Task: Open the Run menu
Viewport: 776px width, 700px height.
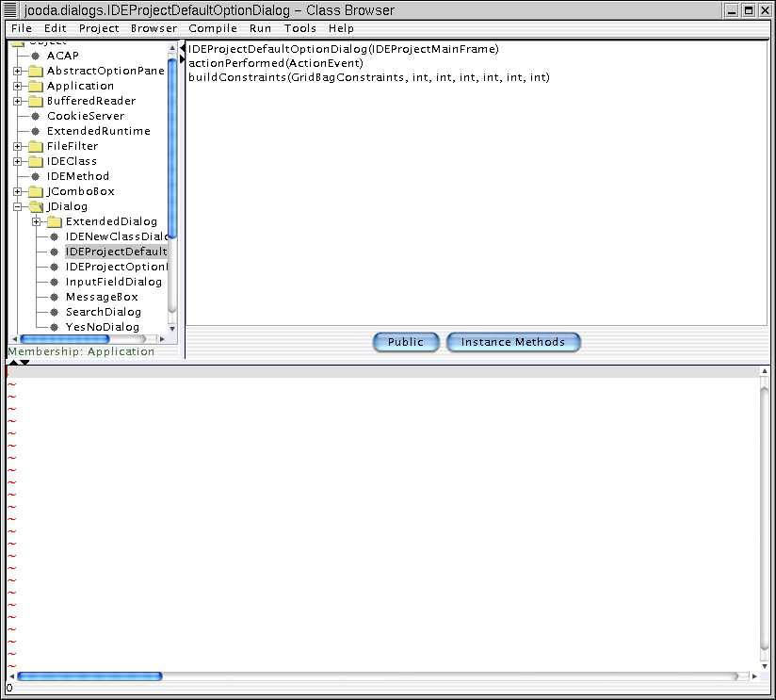Action: [x=260, y=28]
